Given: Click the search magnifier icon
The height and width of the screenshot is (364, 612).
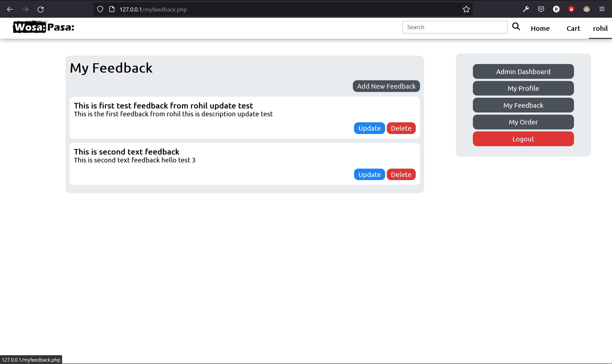Looking at the screenshot, I should pyautogui.click(x=516, y=27).
